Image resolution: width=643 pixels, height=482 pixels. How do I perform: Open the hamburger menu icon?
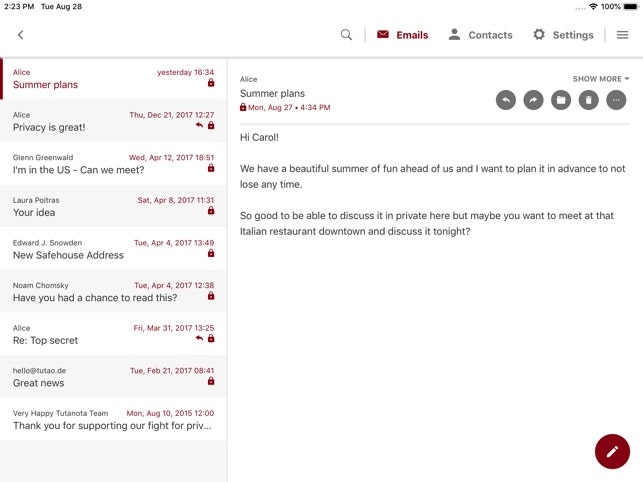pos(622,35)
